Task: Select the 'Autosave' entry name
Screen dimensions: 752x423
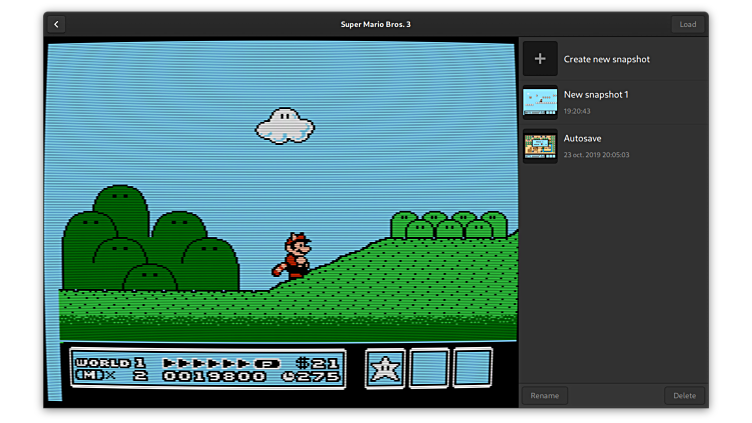Action: (582, 139)
